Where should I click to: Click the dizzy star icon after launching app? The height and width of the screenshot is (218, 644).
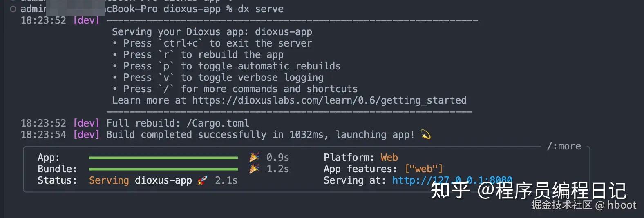point(426,134)
